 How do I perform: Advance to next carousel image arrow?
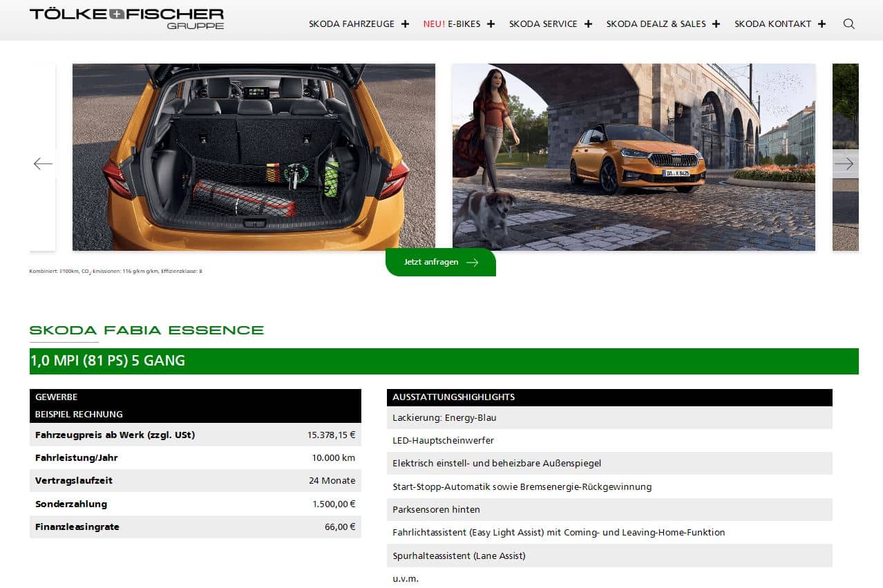coord(844,164)
